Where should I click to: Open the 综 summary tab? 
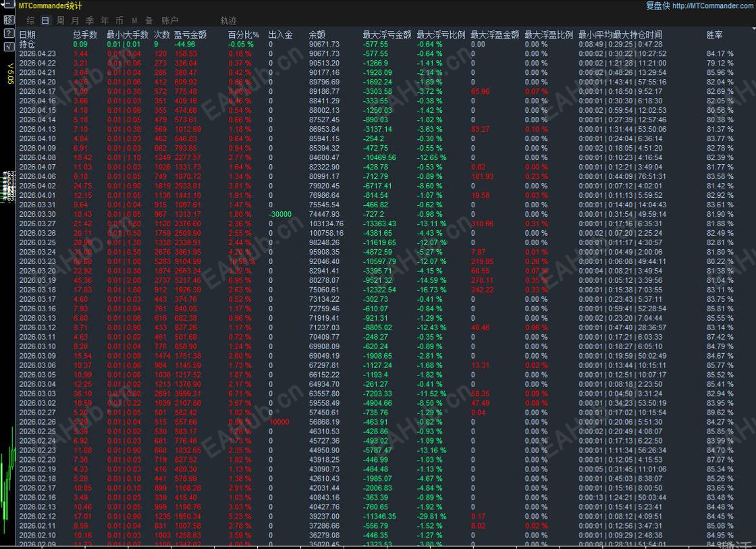click(31, 20)
